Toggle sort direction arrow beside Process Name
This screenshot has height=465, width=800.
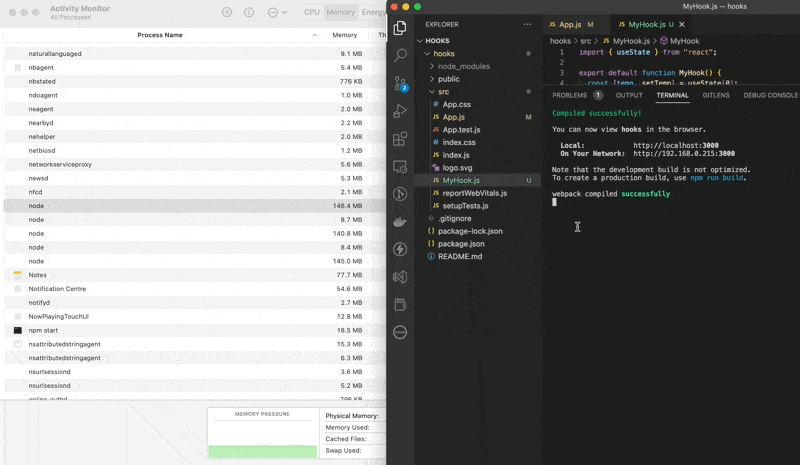pos(314,35)
